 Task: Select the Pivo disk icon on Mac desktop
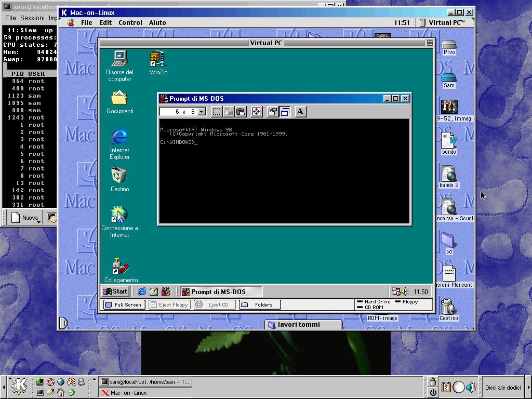[449, 48]
